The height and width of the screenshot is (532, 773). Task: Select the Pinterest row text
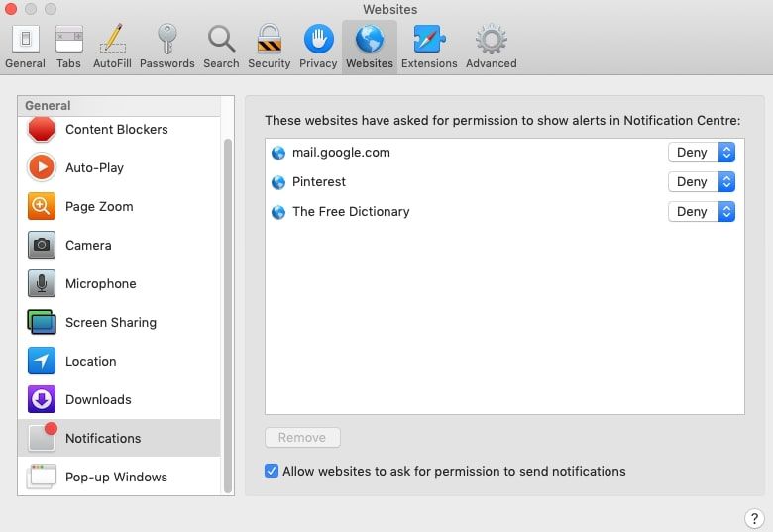click(x=319, y=181)
